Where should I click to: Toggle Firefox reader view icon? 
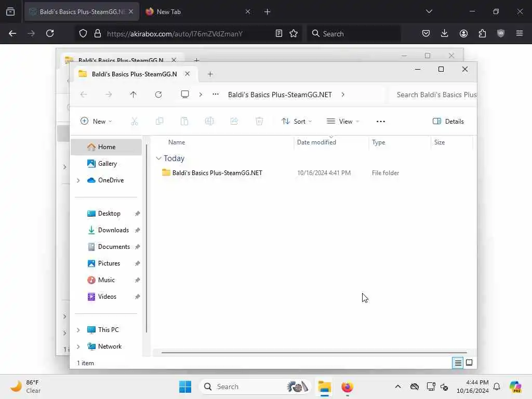[x=279, y=33]
